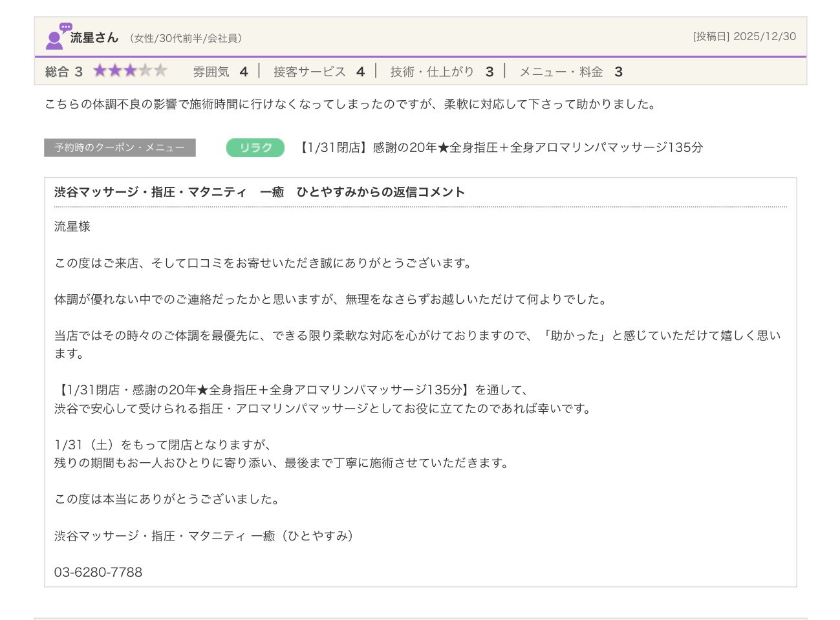Click the grey 予約時のクーポン・メニュー label
Viewport: 840px width, 620px height.
click(x=120, y=147)
